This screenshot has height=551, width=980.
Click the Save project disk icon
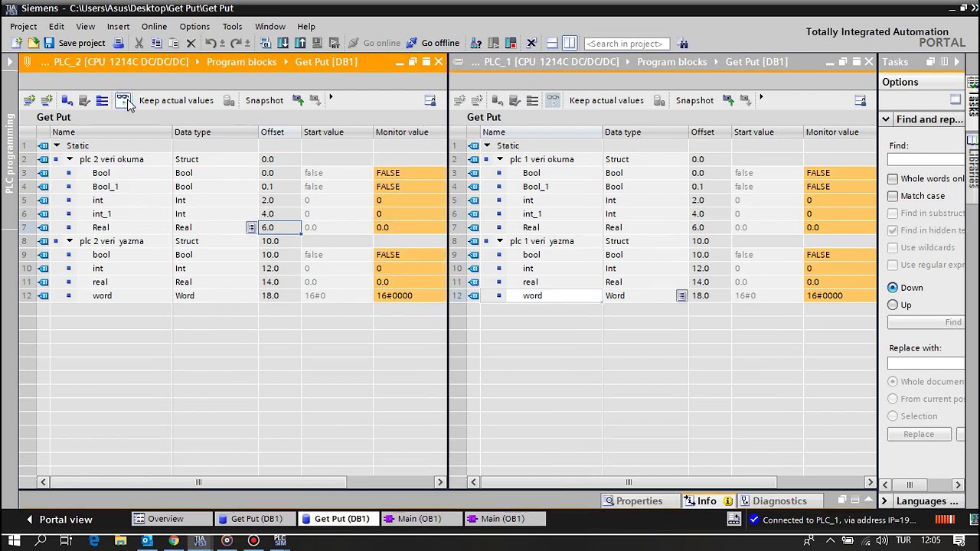coord(48,43)
